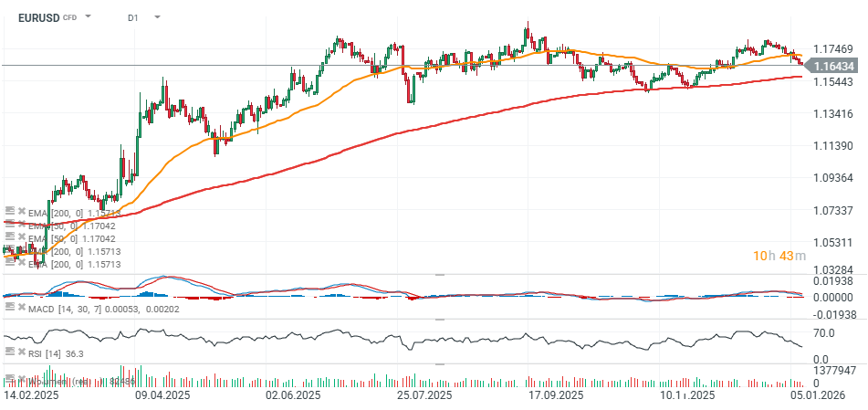Grab the resize handle above the MACD panel
Screen dimensions: 868x410
[x=439, y=274]
